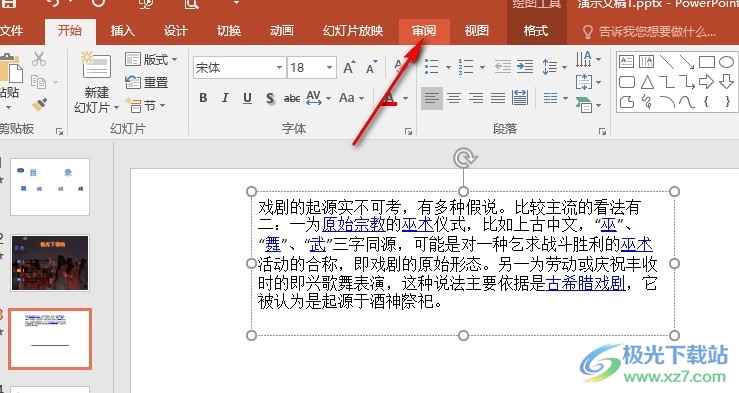Open the 剪贴板 clipboard pane launcher
Viewport: 739px width, 393px height.
[x=59, y=131]
